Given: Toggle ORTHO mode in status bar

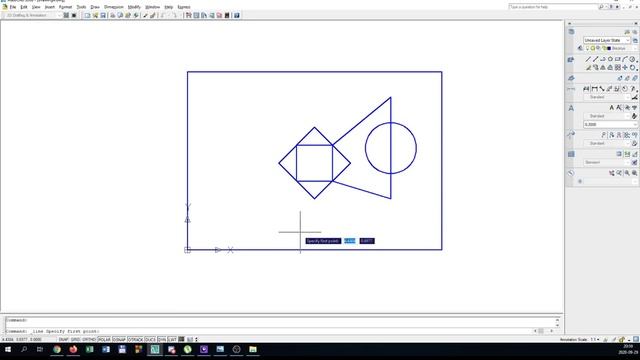Looking at the screenshot, I should 89,340.
